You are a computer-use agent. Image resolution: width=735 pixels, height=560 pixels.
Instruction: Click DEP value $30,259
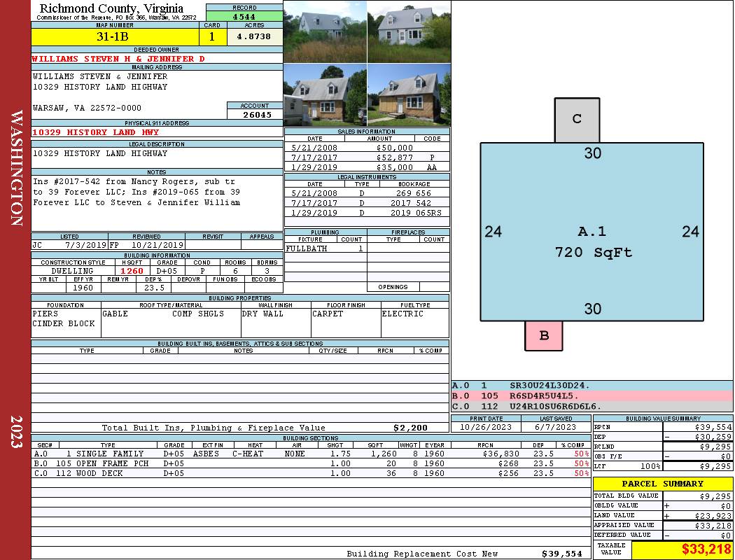(713, 437)
